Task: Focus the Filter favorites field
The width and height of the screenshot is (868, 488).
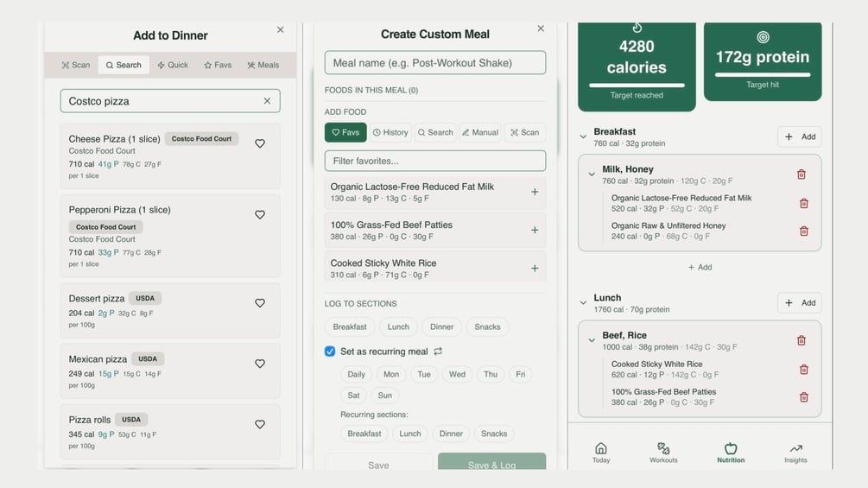Action: [x=435, y=161]
